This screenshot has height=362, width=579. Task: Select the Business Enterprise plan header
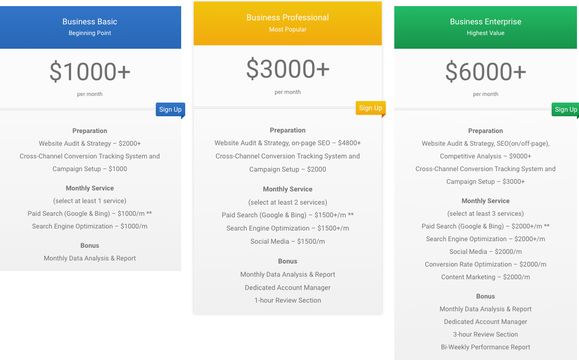[486, 27]
